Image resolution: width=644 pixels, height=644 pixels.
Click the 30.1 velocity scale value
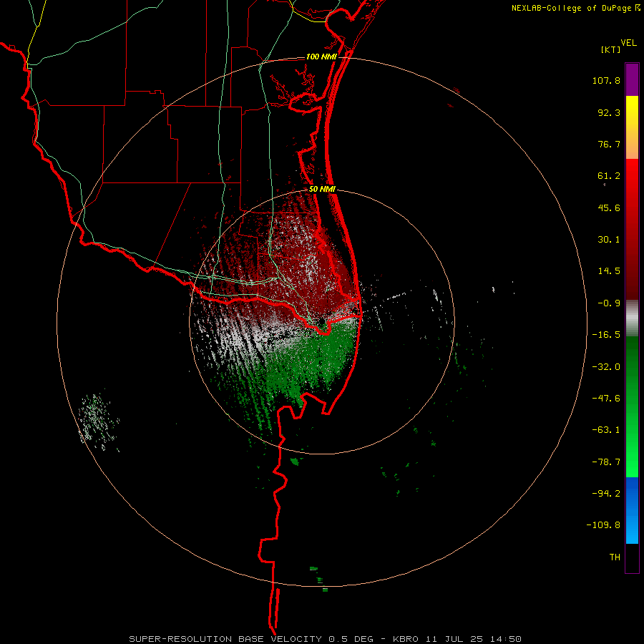[609, 240]
